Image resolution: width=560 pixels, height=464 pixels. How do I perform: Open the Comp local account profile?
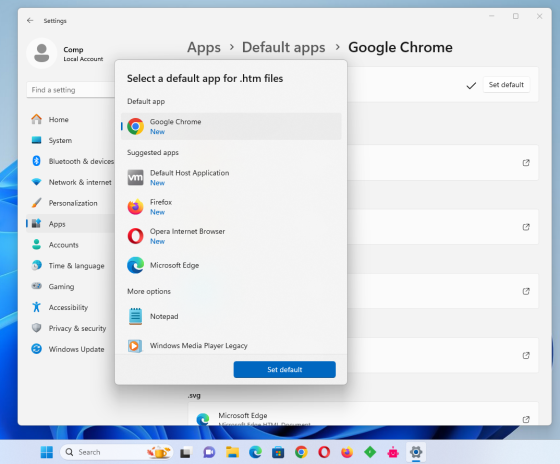coord(66,54)
